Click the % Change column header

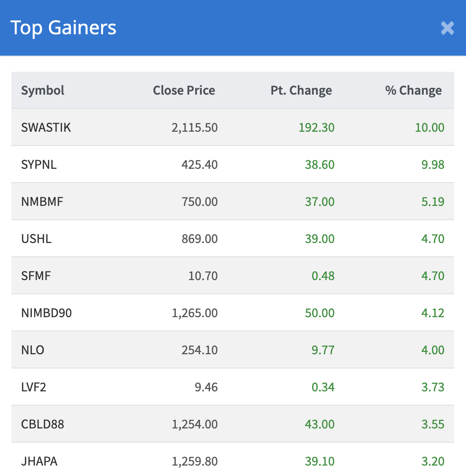[x=413, y=90]
